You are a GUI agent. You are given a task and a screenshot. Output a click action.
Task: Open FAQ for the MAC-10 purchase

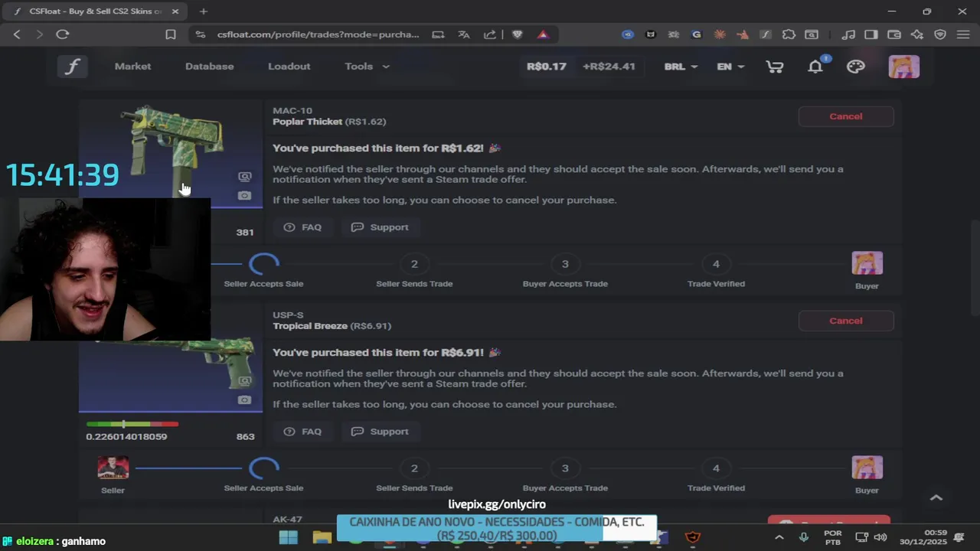pyautogui.click(x=302, y=227)
